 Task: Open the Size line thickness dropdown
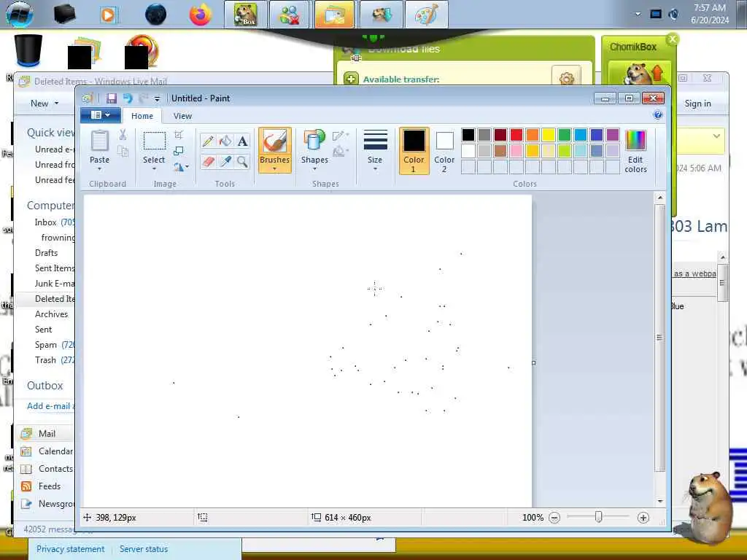tap(375, 150)
